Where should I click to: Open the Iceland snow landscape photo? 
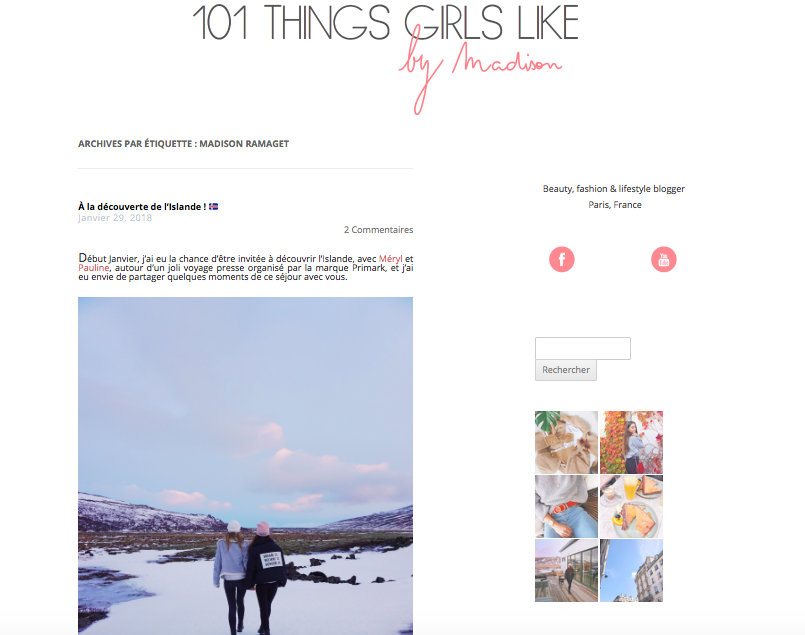[245, 466]
